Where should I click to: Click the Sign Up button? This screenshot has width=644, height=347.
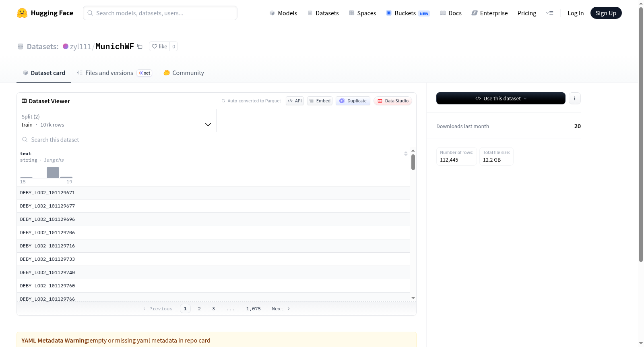606,13
